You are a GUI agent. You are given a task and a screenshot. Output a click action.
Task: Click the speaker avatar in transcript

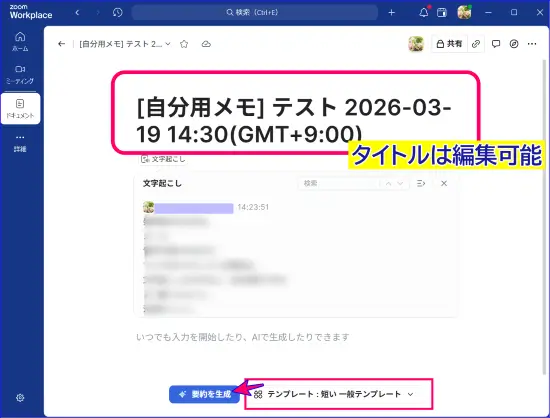click(149, 207)
